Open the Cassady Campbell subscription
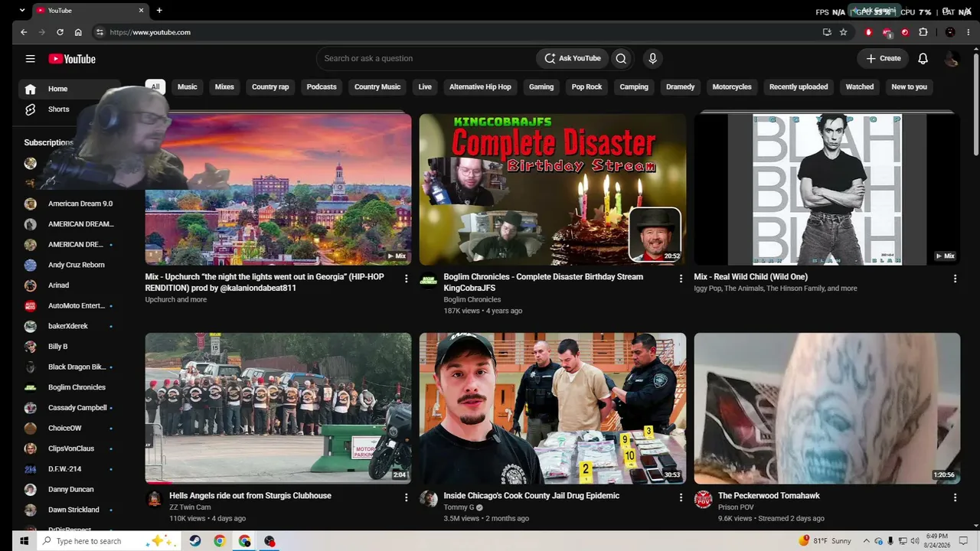 click(70, 408)
